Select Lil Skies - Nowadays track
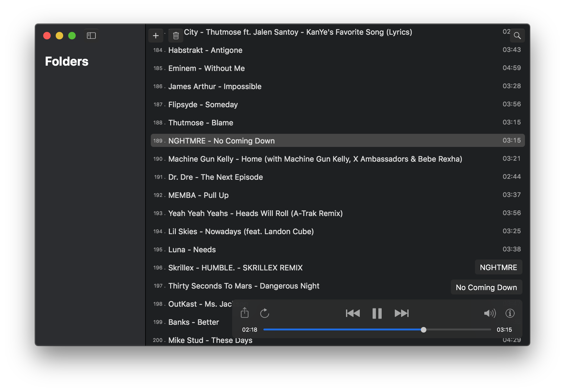This screenshot has width=565, height=392. (x=338, y=231)
